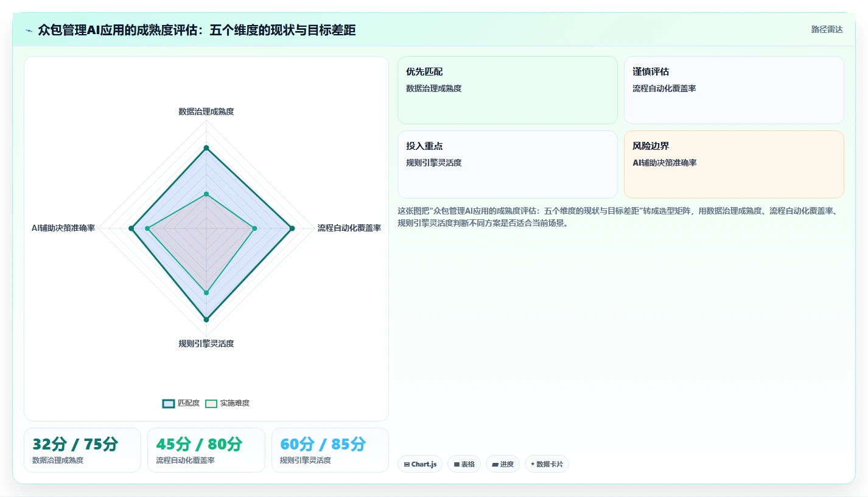Click 实施难度 data point on 流程自动化覆盖率 axis

click(254, 228)
